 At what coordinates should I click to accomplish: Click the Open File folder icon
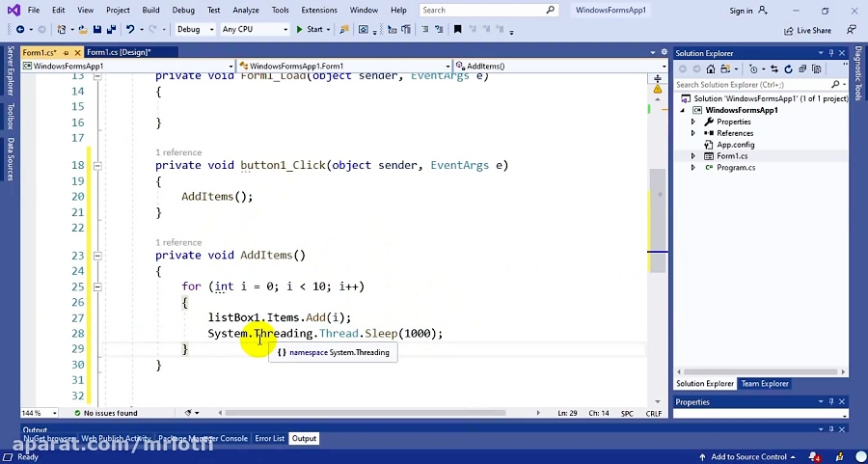click(x=83, y=29)
